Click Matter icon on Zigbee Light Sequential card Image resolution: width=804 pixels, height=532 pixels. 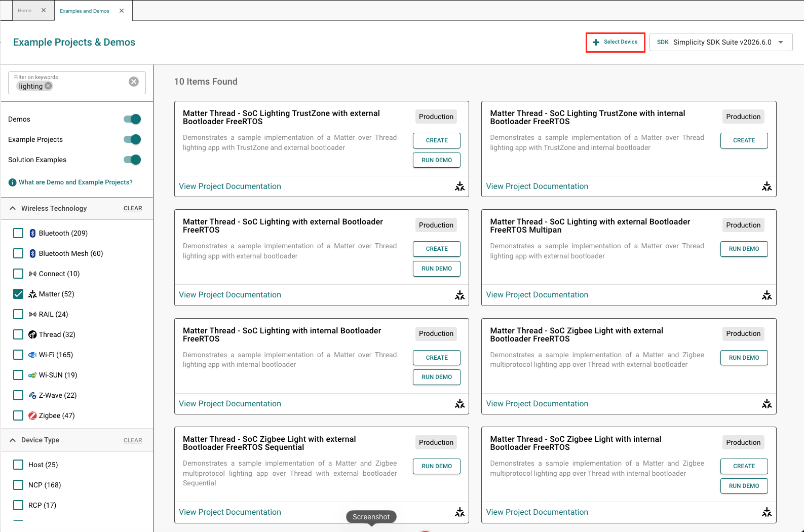(x=460, y=512)
